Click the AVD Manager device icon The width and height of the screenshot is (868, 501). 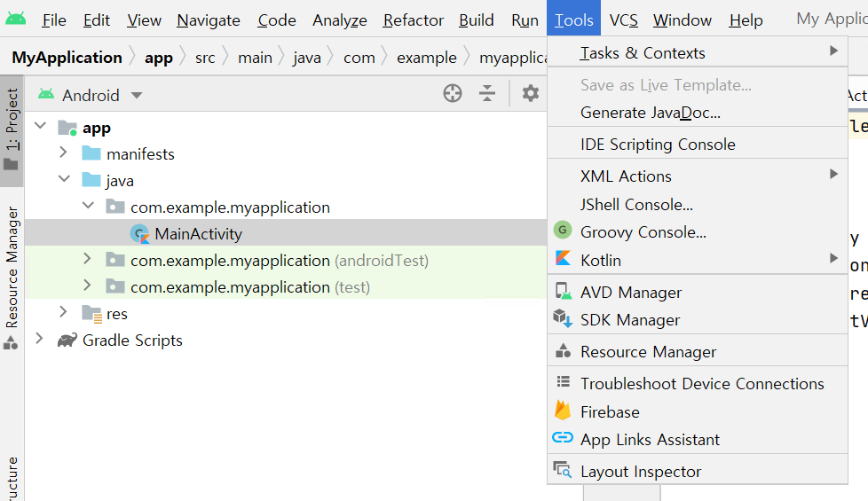click(563, 291)
